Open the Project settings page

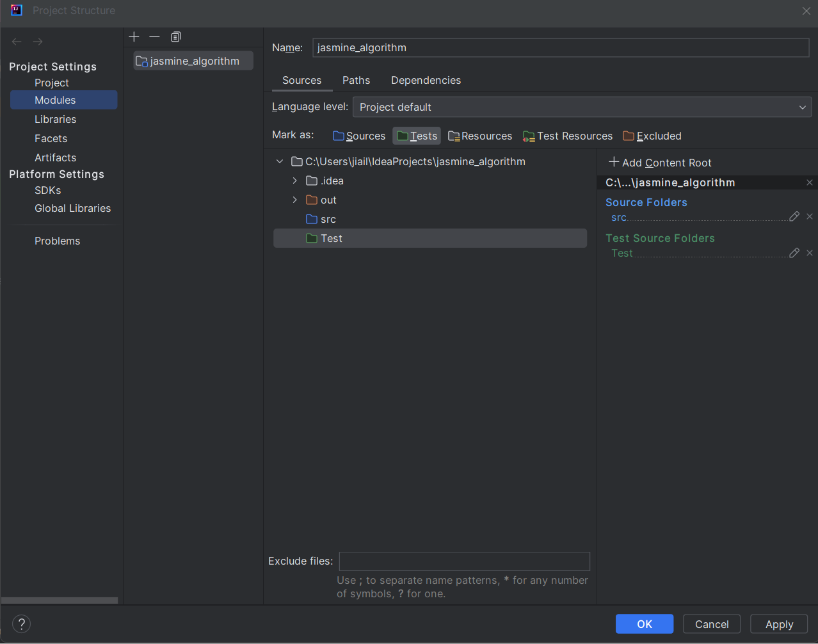coord(52,83)
